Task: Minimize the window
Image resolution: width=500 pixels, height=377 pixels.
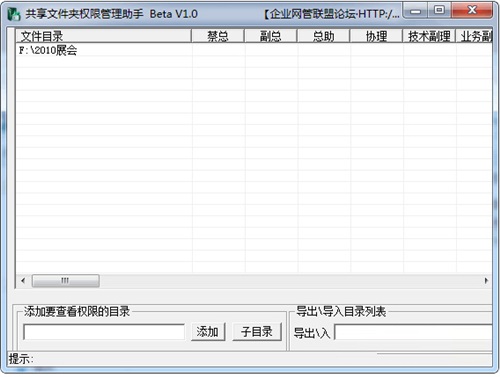Action: [416, 11]
